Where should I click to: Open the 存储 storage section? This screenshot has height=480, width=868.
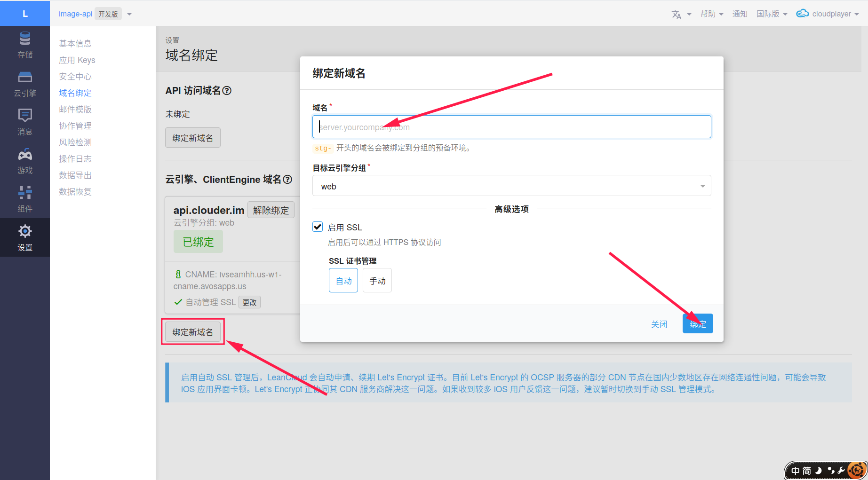tap(25, 45)
